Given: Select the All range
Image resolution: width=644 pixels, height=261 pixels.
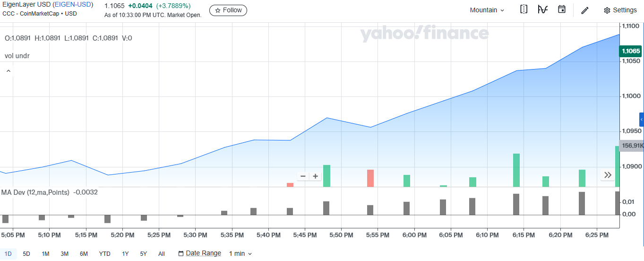Looking at the screenshot, I should pos(162,253).
